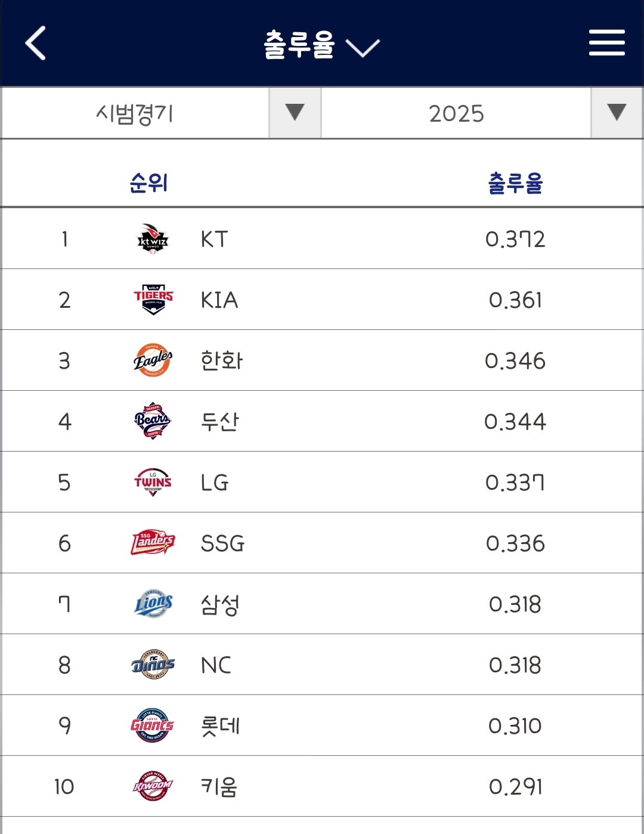The image size is (644, 834).
Task: Select the Hanwha Eagles logo
Action: [x=153, y=361]
